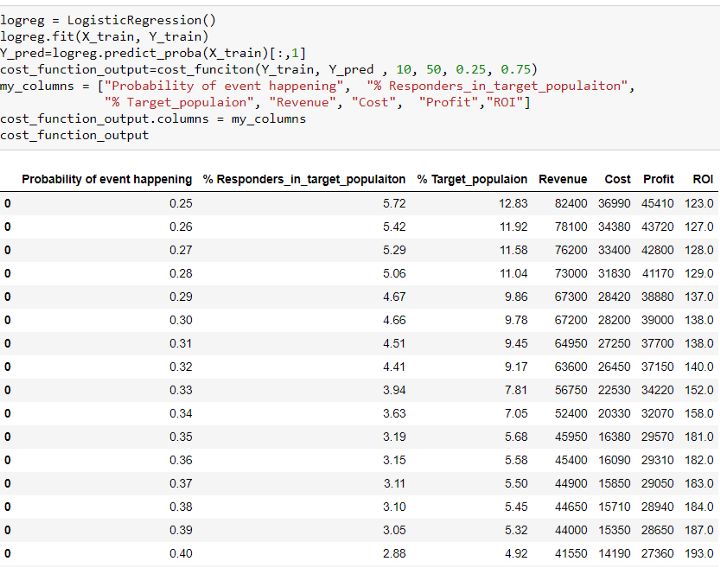Viewport: 720px width, 567px height.
Task: Click the 'Probability of event happening' column header
Action: click(107, 179)
